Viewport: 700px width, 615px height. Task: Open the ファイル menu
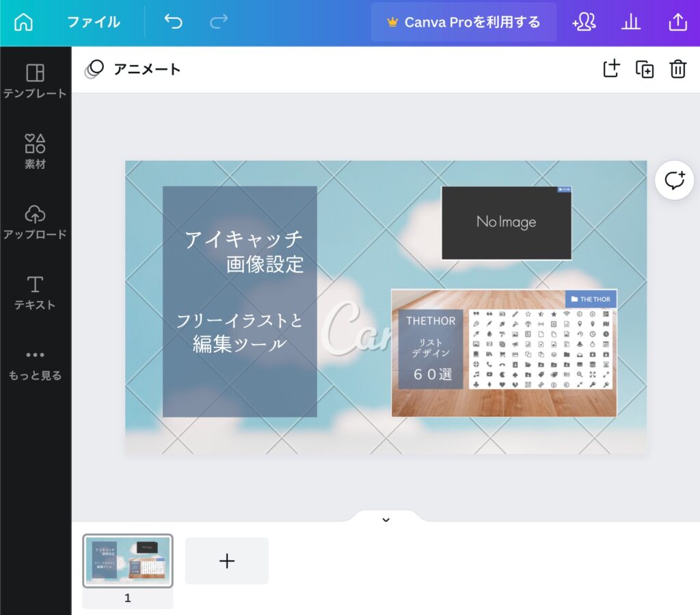point(94,22)
